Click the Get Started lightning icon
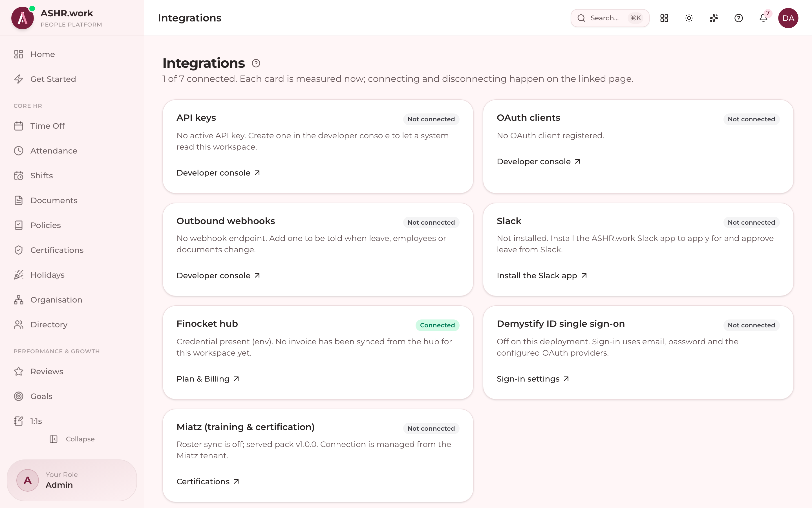This screenshot has width=812, height=508. pos(18,79)
